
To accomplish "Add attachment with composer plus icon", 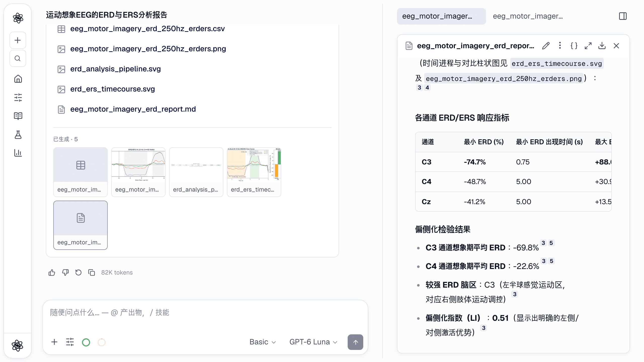I will [54, 342].
